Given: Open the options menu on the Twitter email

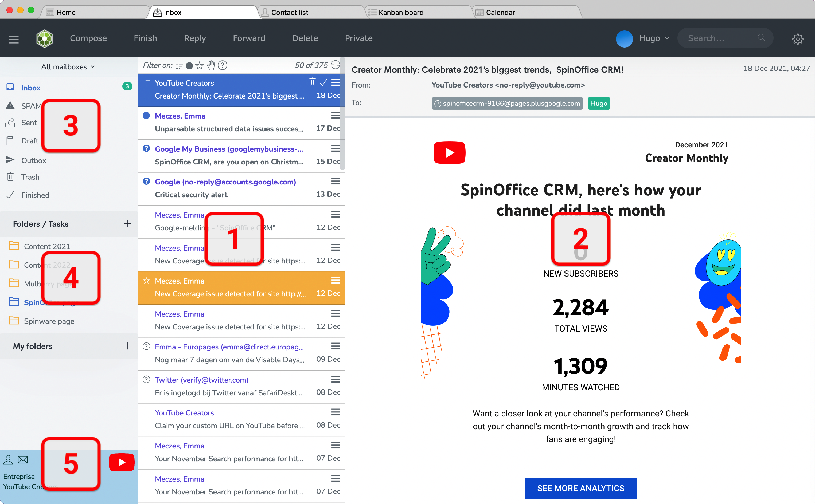Looking at the screenshot, I should (335, 379).
